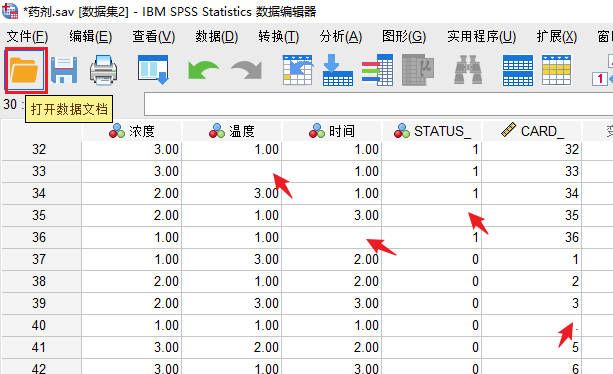Open the 转换(T) menu
The width and height of the screenshot is (613, 374).
tap(279, 37)
